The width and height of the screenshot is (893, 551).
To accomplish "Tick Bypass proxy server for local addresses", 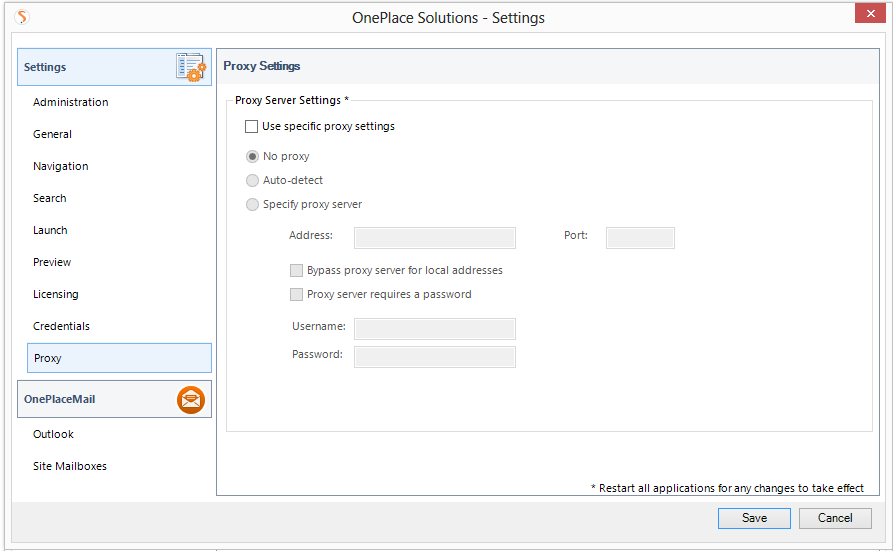I will point(297,271).
